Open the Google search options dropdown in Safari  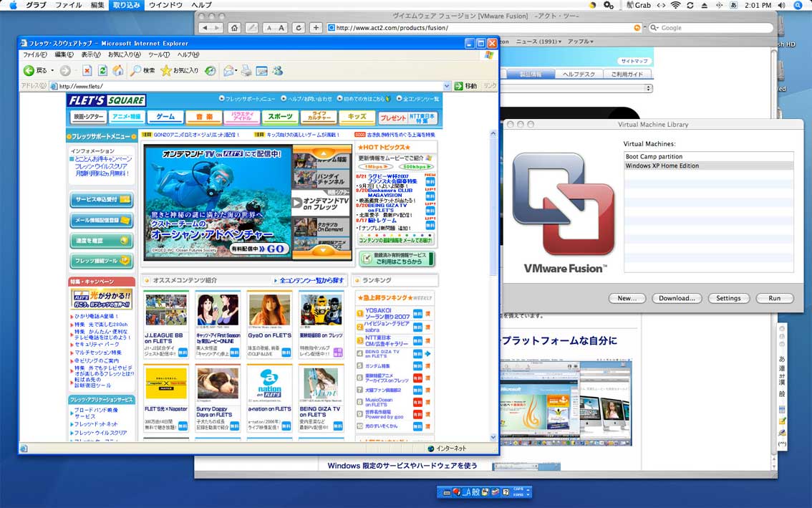[654, 28]
